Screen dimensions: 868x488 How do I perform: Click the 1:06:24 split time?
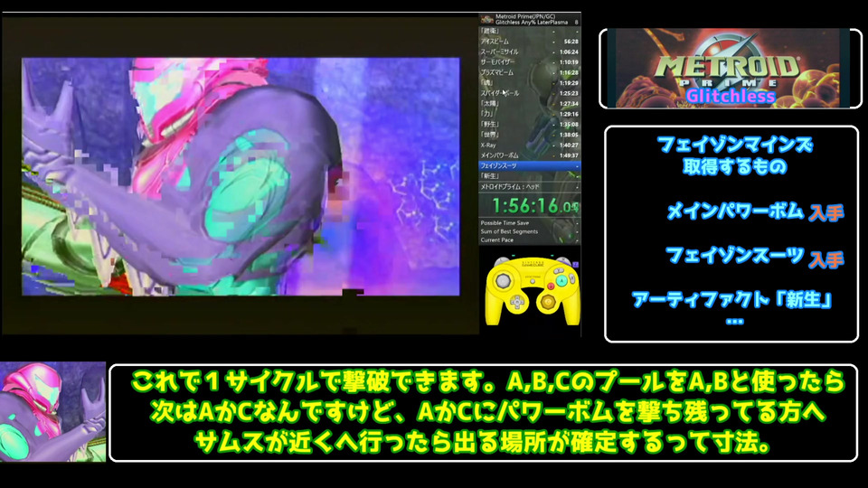[x=569, y=52]
